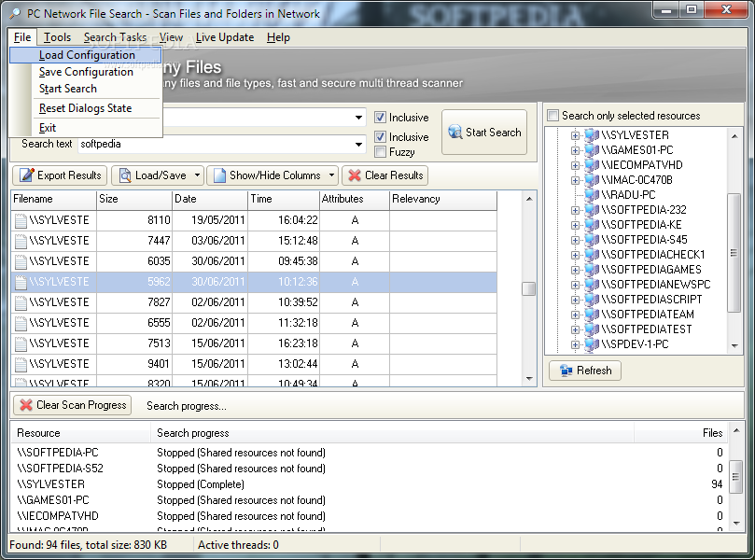755x560 pixels.
Task: Click the Clear Results button
Action: (385, 175)
